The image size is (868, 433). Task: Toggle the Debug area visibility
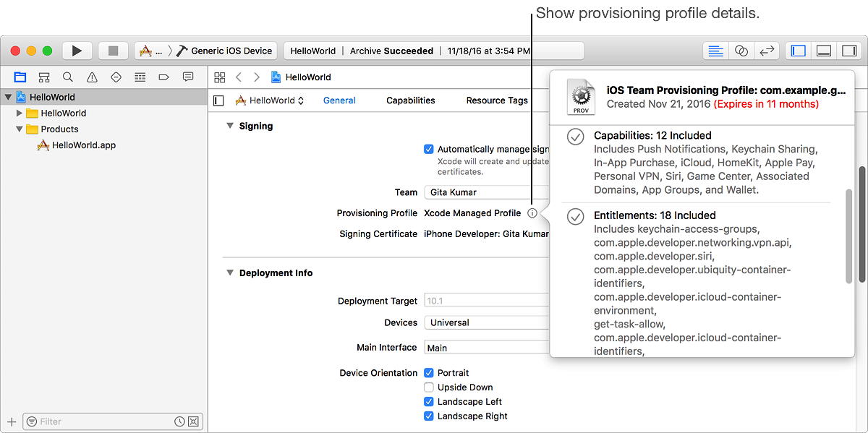[823, 51]
